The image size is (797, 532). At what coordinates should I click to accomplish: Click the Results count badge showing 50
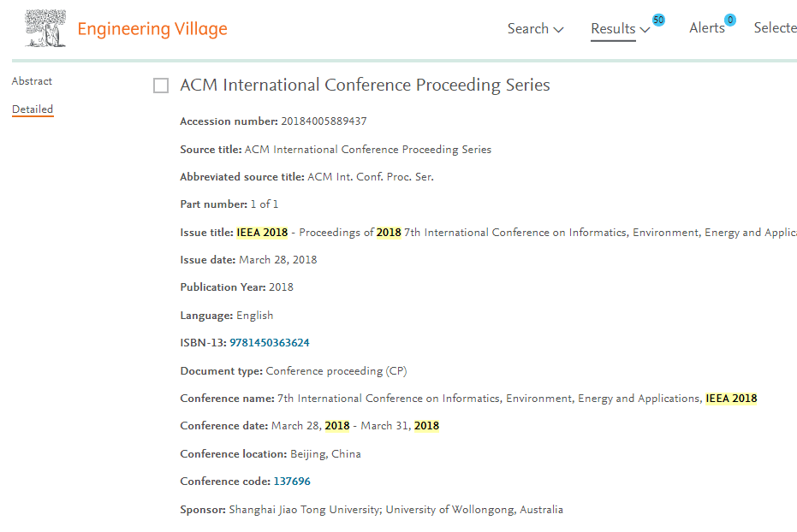pos(658,20)
